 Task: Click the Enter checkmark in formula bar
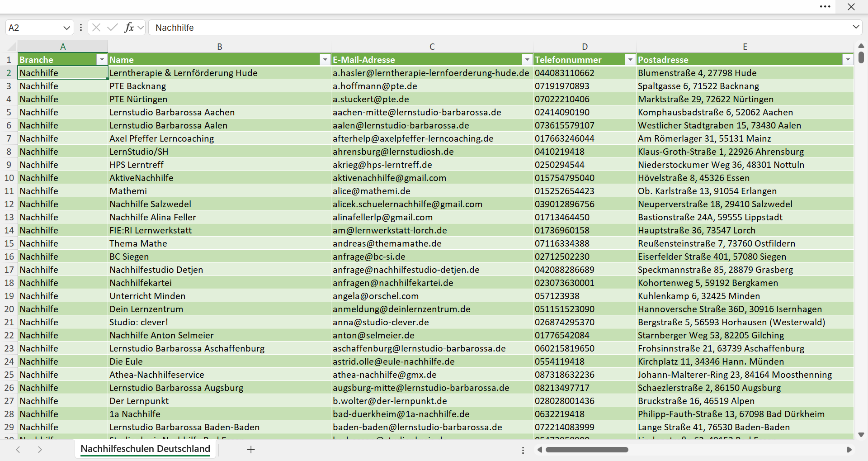click(113, 28)
